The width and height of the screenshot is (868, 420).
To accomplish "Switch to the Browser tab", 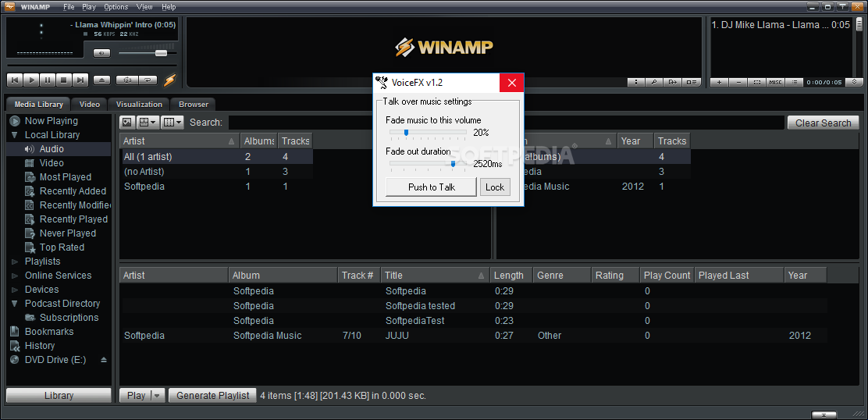I will click(194, 104).
